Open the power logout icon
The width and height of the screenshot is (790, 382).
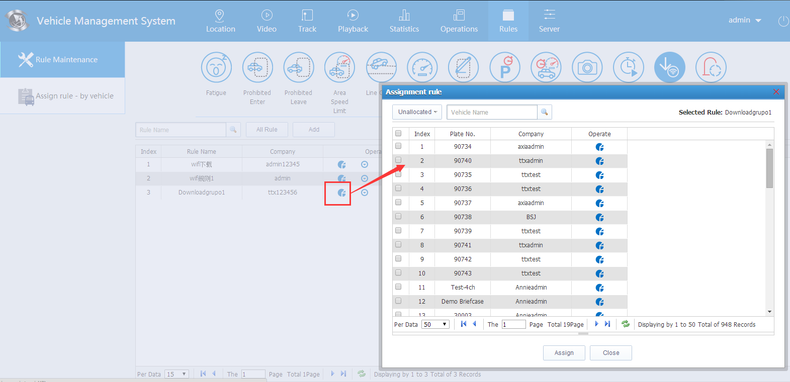coord(783,21)
